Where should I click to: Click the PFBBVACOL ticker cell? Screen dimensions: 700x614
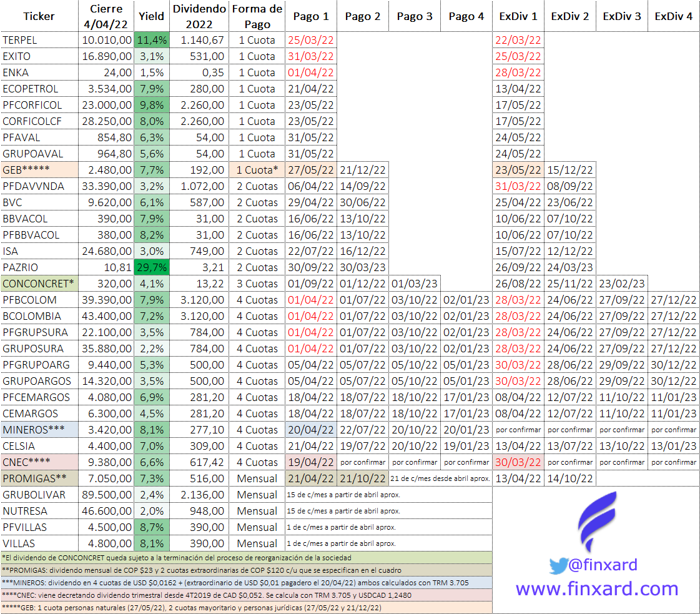(39, 235)
